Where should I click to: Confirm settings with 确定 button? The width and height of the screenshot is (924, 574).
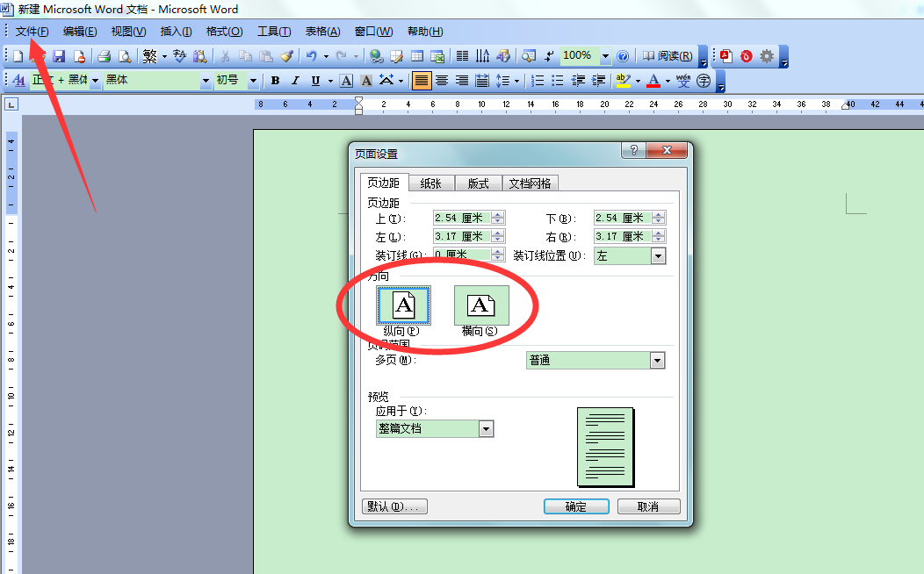576,506
